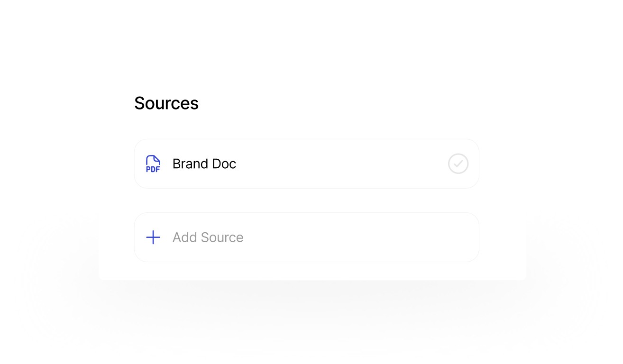Click the empty area of the Brand Doc card
Image resolution: width=623 pixels, height=364 pixels.
(x=341, y=164)
